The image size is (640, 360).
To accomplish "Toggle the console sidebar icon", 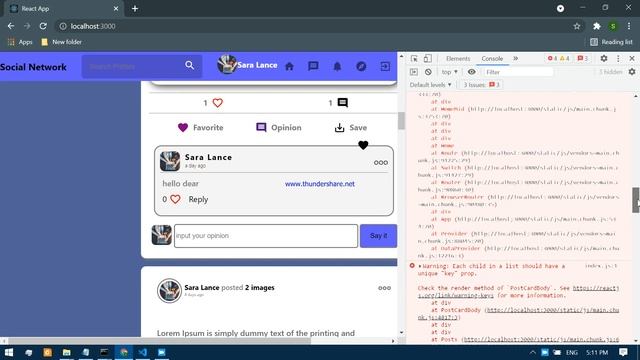I will point(413,72).
